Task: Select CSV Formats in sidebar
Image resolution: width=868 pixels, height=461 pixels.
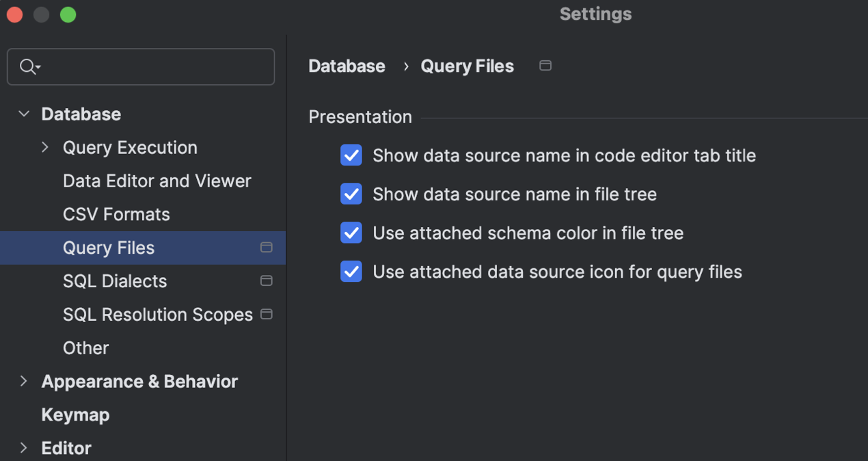Action: point(116,215)
